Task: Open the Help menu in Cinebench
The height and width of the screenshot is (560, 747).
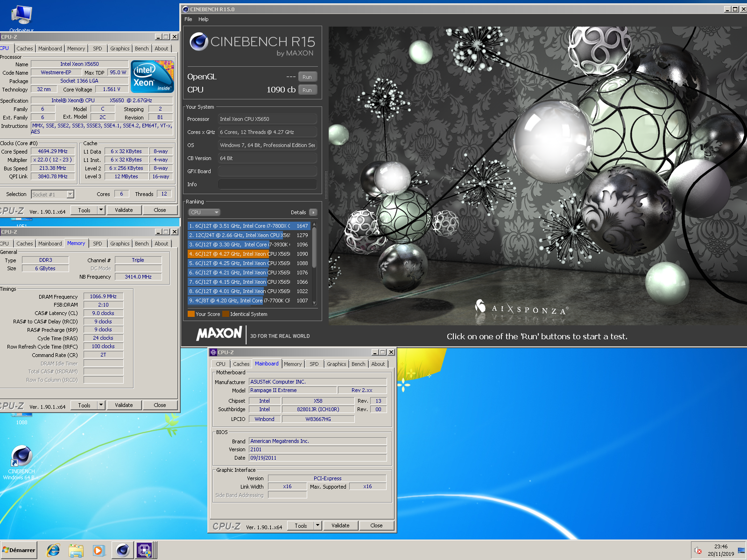Action: coord(204,19)
